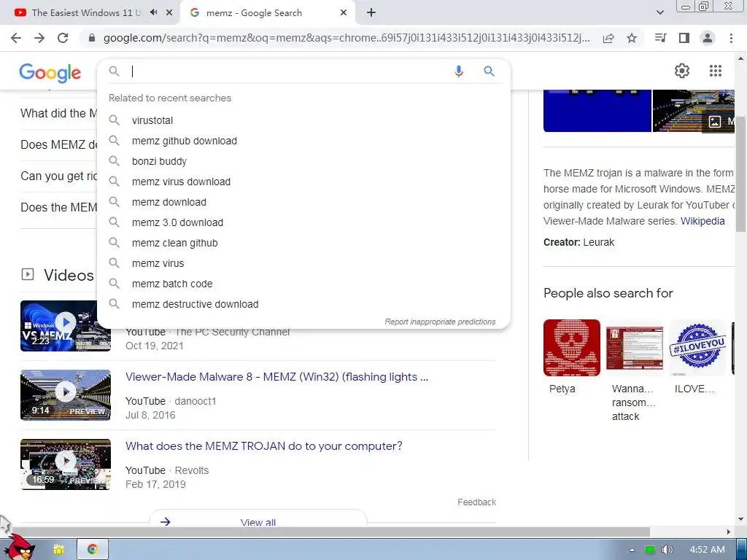
Task: Open Chrome three-dot menu
Action: (x=731, y=38)
